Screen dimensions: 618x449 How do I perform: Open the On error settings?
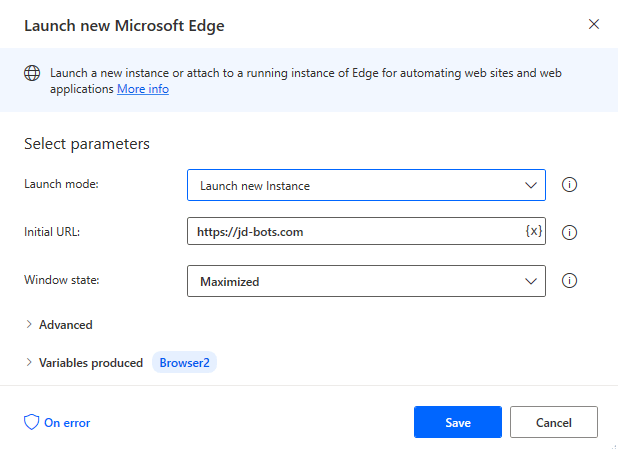click(57, 423)
